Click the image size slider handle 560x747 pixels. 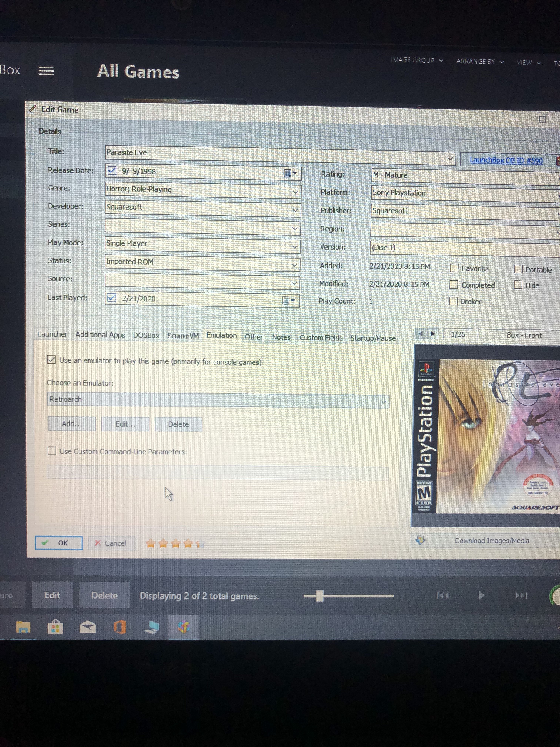320,596
